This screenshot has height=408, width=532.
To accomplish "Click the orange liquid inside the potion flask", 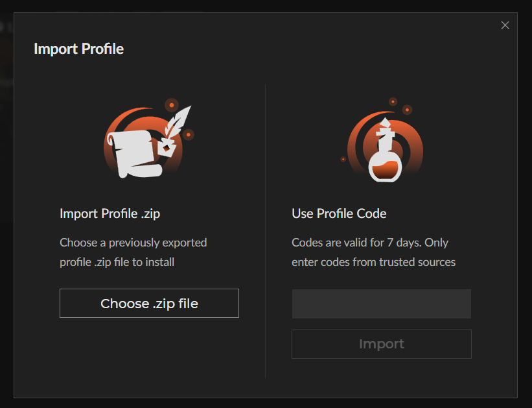I will click(x=385, y=171).
